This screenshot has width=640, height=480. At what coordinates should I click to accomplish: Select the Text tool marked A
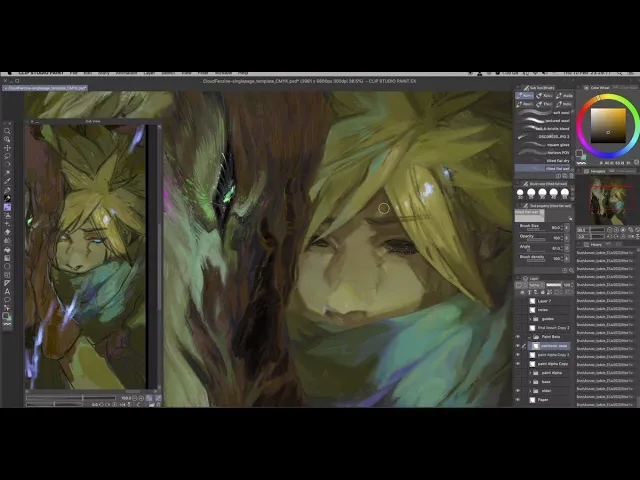tap(7, 291)
